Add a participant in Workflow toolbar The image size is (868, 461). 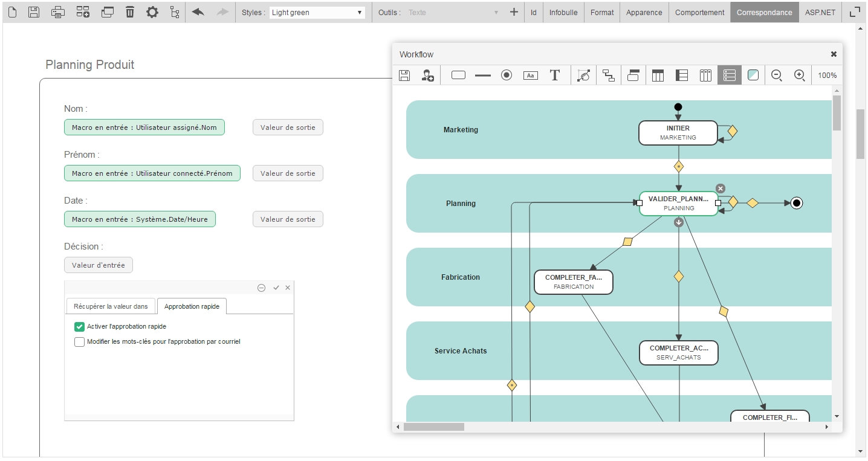(428, 76)
